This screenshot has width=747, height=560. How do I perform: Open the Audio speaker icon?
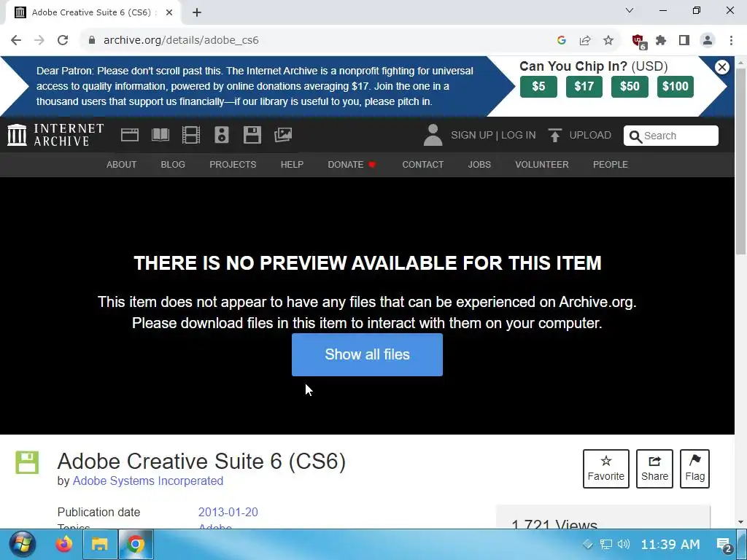pyautogui.click(x=222, y=135)
